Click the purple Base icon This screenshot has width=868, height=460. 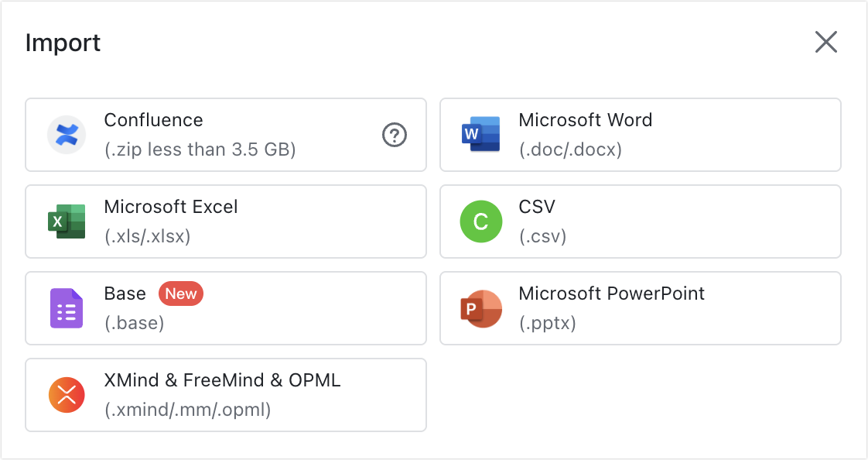tap(66, 308)
